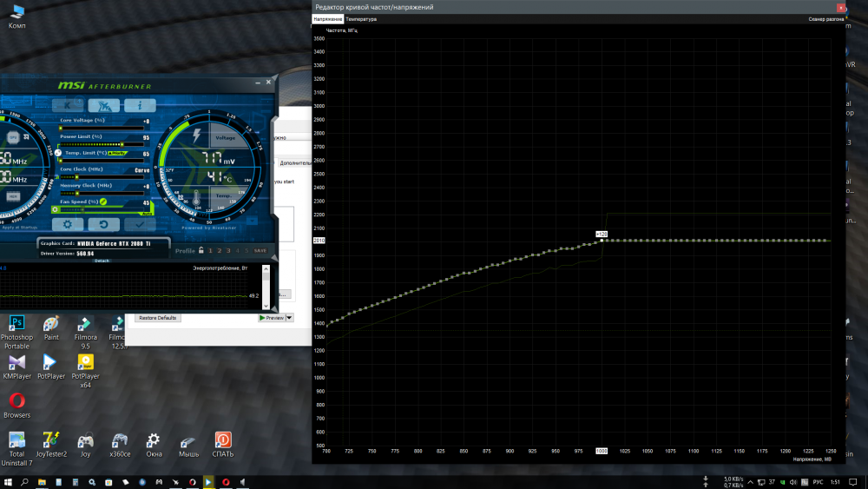Open the notification center icon

point(853,482)
